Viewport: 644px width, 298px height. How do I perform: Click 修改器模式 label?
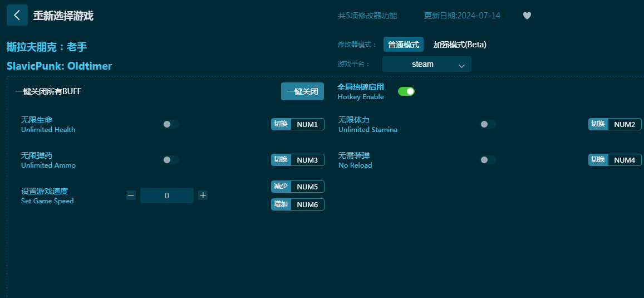coord(357,45)
